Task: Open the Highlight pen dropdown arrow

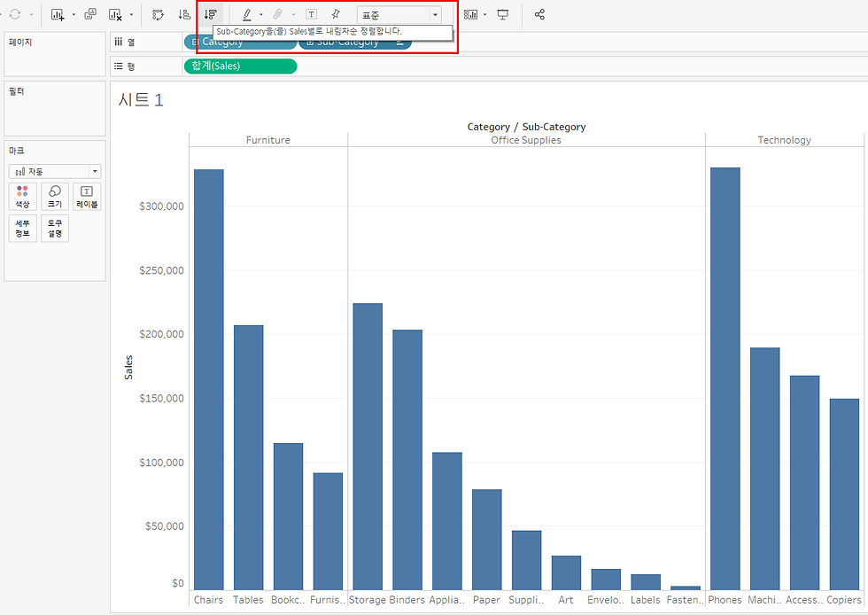Action: tap(261, 14)
